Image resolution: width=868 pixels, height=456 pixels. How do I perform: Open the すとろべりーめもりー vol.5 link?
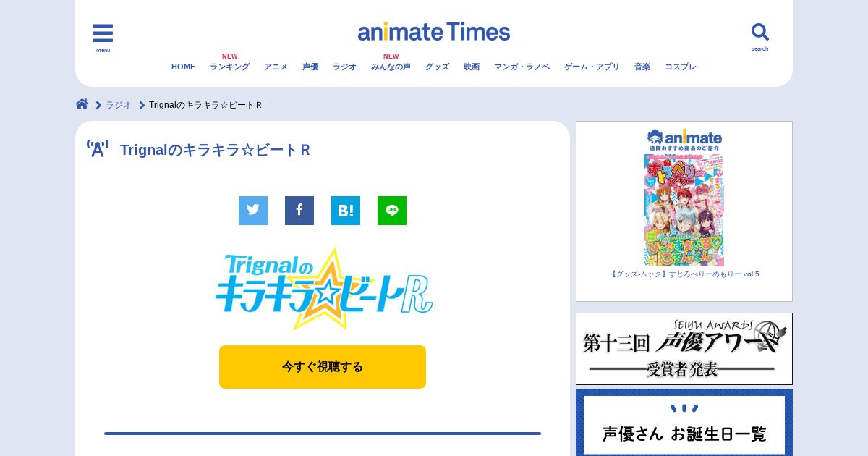[684, 274]
